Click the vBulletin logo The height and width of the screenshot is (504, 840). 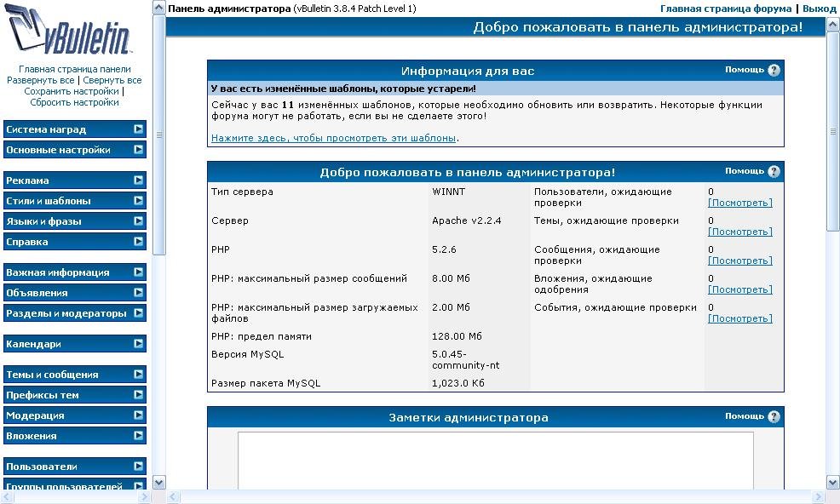pos(67,30)
